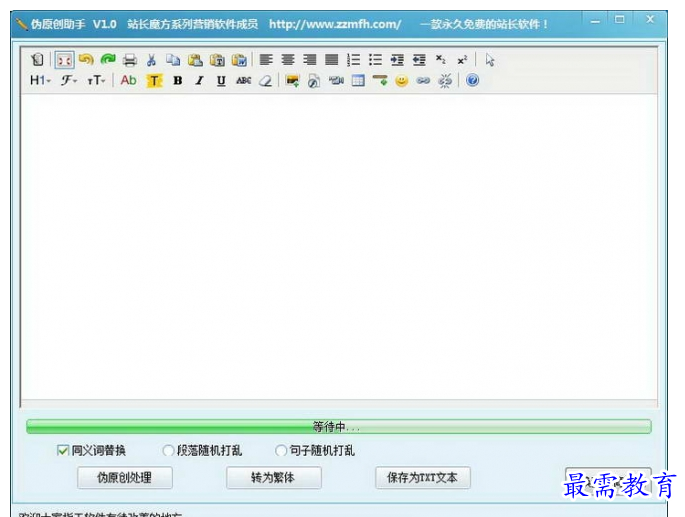Viewport: 685px width, 517px height.
Task: Insert a bulleted list
Action: click(375, 59)
